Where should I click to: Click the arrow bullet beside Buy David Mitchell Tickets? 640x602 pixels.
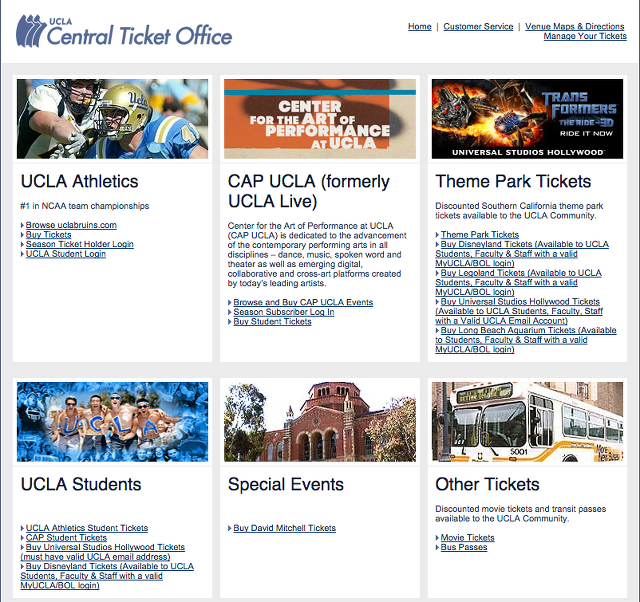pyautogui.click(x=230, y=529)
